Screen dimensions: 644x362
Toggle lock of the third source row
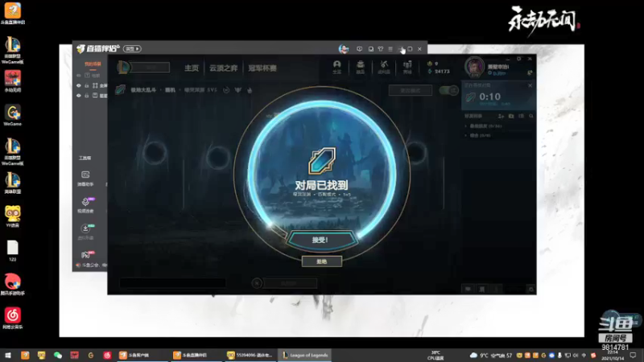click(87, 95)
